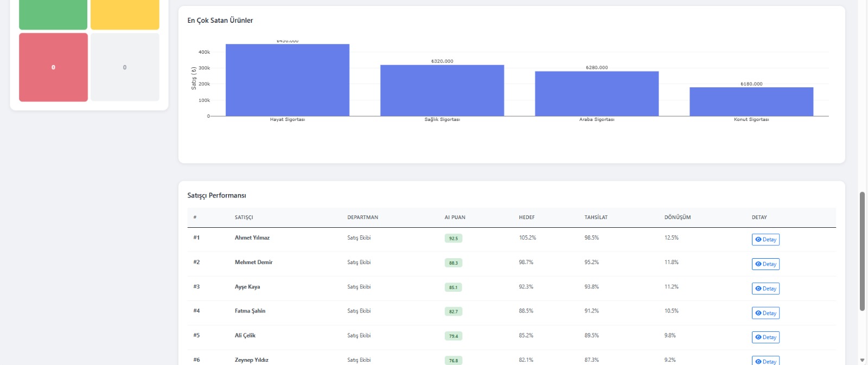
Task: Open Zeynep Yıldız's Detay button
Action: (x=765, y=361)
